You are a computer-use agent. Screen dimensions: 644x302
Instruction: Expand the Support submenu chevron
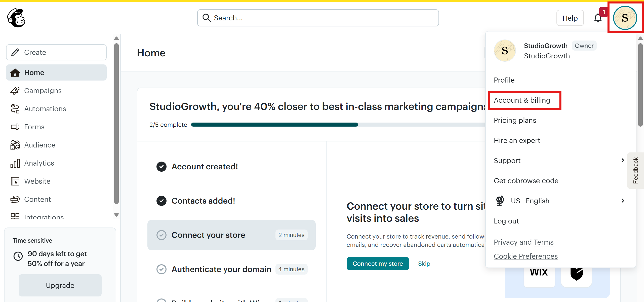[x=623, y=160]
